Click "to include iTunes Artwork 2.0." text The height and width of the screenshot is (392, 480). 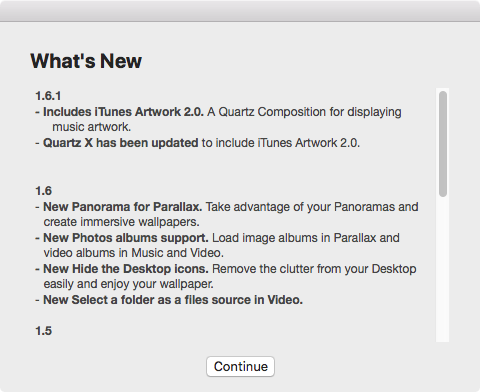(281, 143)
